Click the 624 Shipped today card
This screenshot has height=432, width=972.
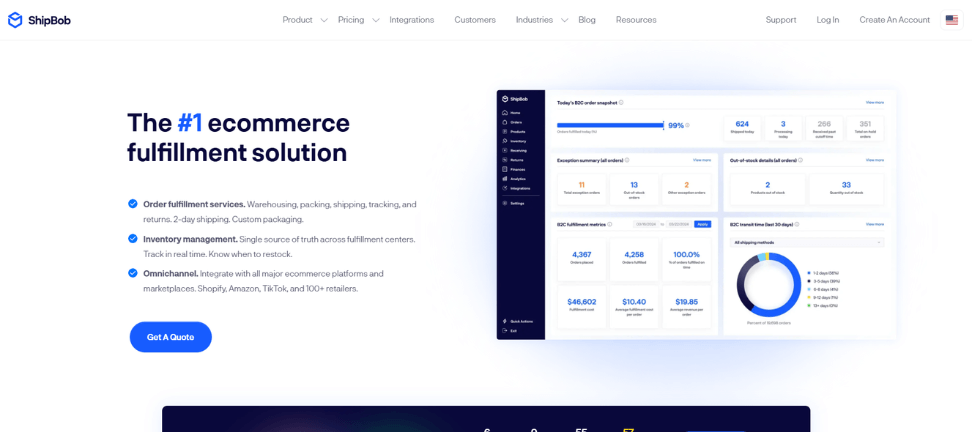(742, 128)
